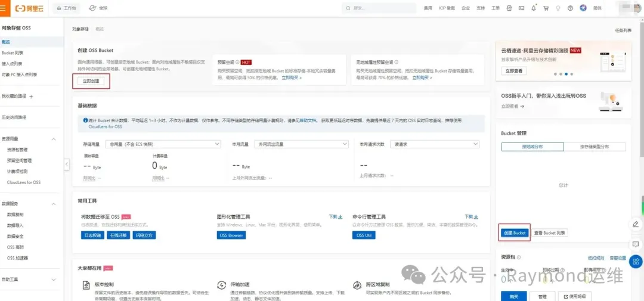
Task: Download the 图形化管理工具
Action: [x=336, y=216]
